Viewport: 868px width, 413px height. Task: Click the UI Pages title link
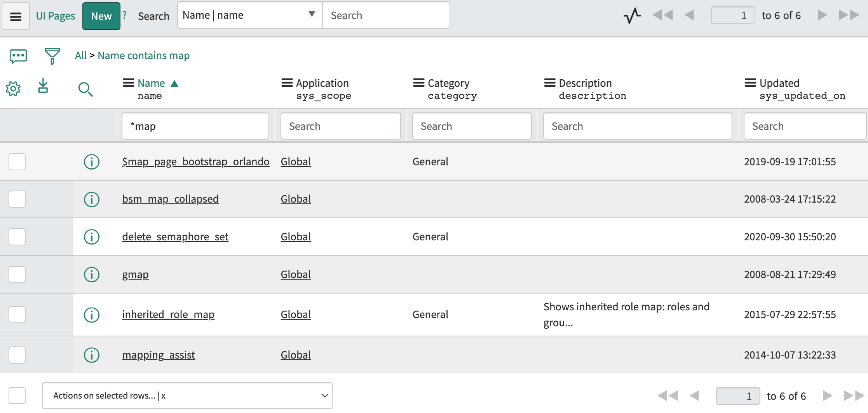56,16
